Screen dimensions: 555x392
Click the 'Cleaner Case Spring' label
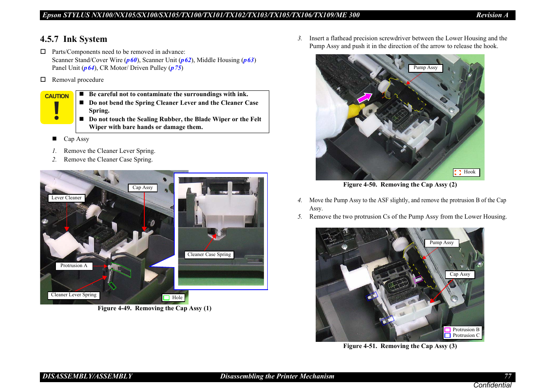(x=209, y=255)
